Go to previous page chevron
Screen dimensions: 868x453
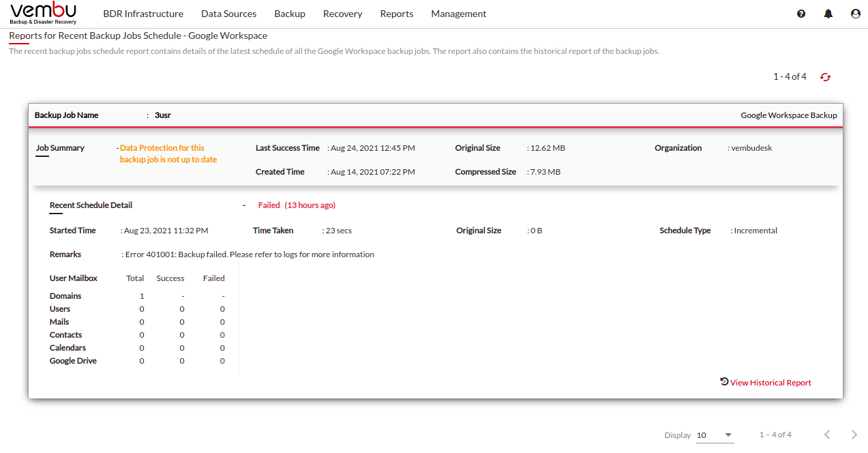(x=827, y=435)
